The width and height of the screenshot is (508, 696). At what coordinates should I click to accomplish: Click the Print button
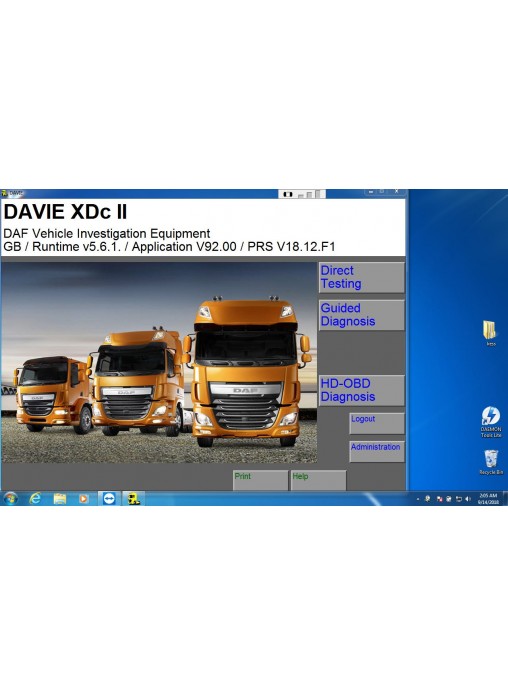pyautogui.click(x=260, y=480)
